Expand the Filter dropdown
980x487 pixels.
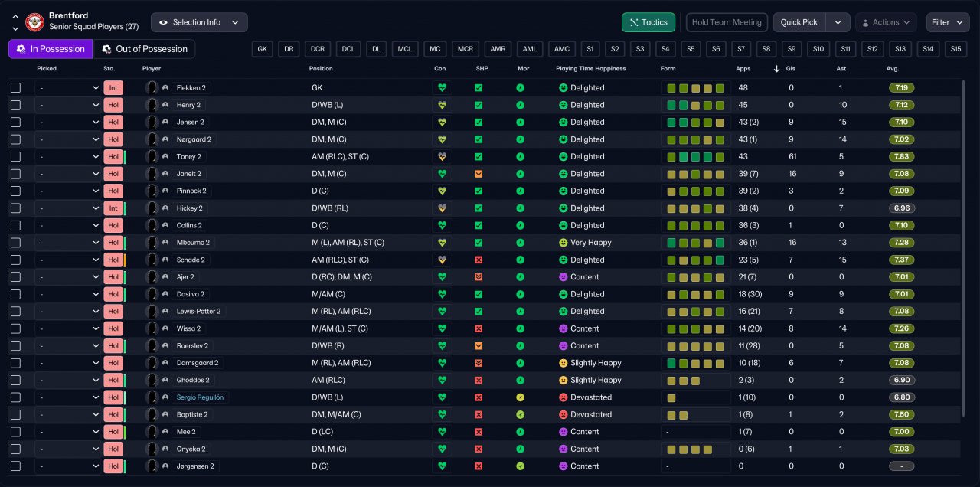click(948, 22)
